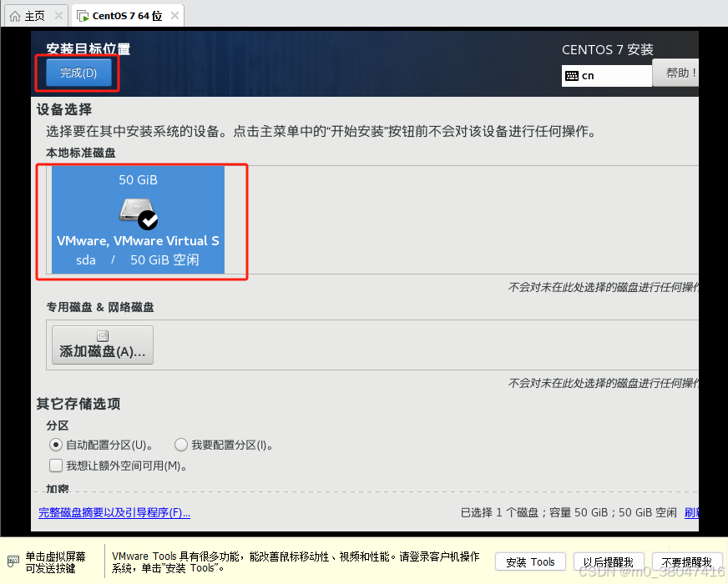Screen dimensions: 728x584
Task: Click the 50 GiB 空闲 text on disk
Action: pyautogui.click(x=164, y=259)
